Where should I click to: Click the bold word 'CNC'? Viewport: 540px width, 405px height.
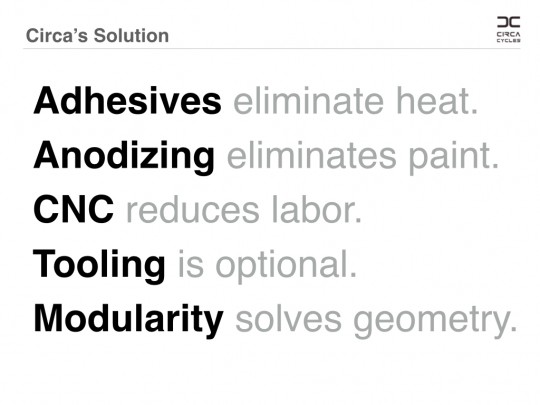(73, 209)
